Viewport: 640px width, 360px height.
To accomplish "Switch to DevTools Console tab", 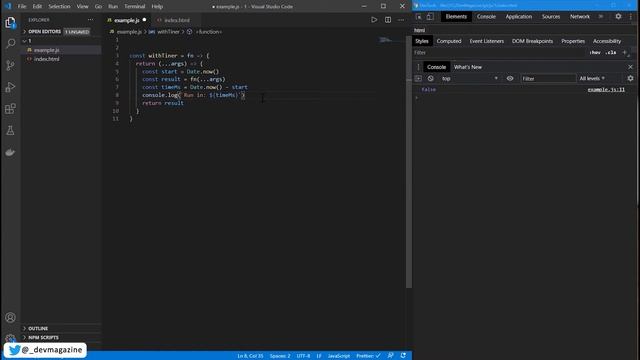I will [486, 17].
